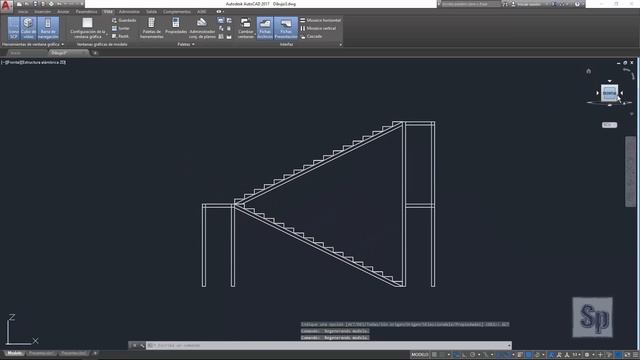Toggle the Barra de navegación button
Screen dimensions: 640x360
(48, 28)
